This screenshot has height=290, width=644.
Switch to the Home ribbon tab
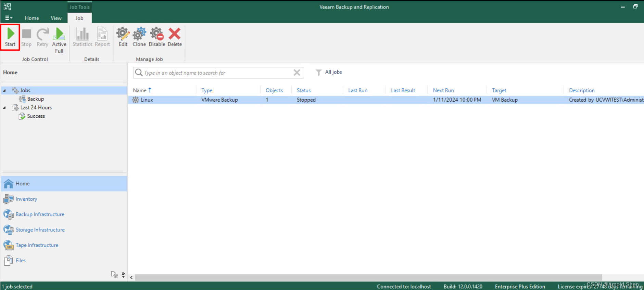(32, 18)
